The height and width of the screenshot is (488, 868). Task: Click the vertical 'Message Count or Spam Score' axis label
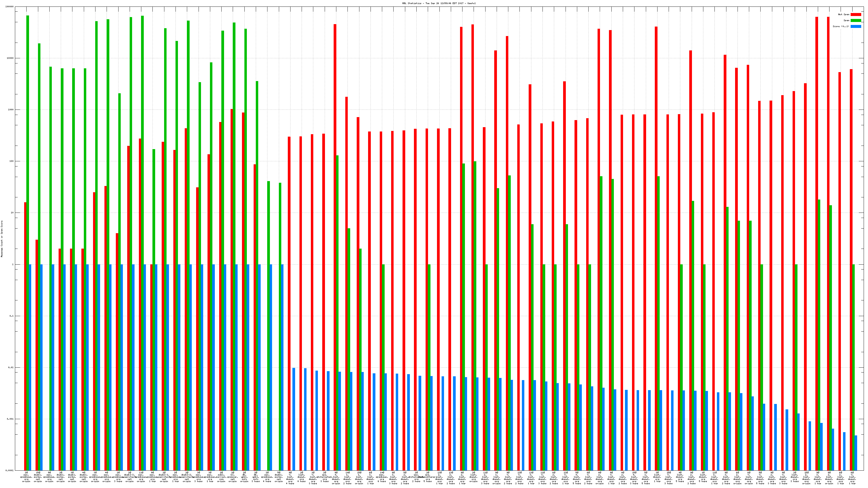[x=2, y=239]
